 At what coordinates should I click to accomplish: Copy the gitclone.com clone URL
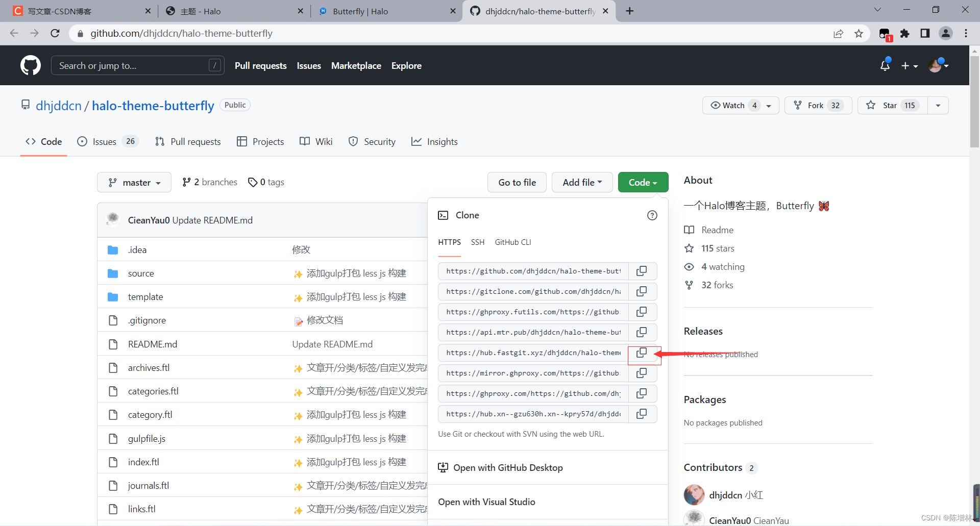(x=642, y=291)
